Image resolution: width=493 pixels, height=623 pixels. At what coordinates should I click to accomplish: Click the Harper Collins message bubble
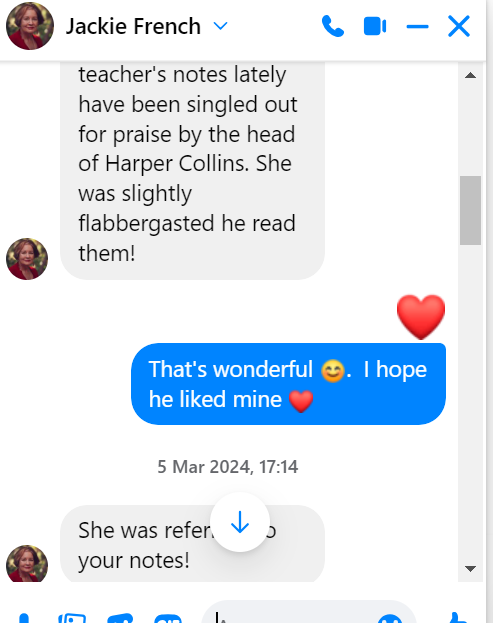(x=192, y=171)
